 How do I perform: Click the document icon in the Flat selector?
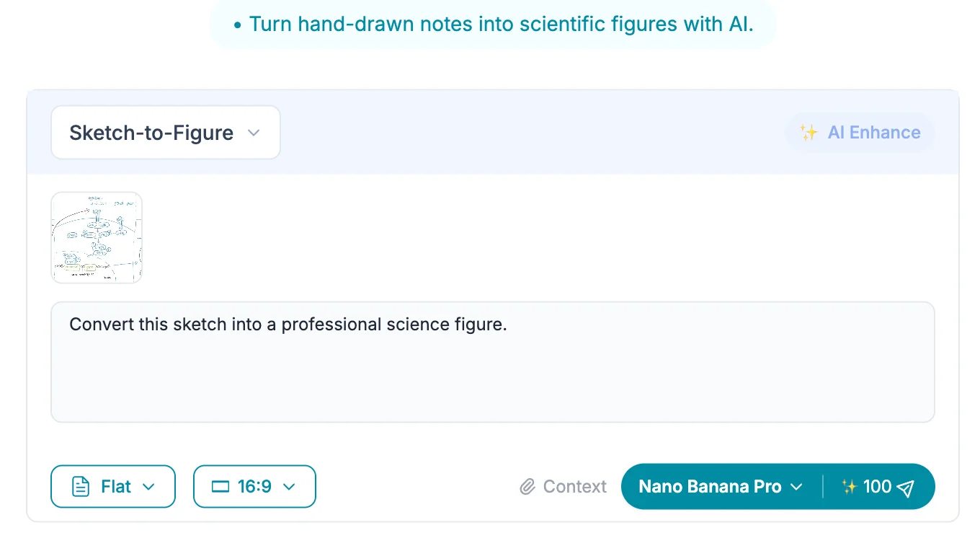tap(81, 487)
